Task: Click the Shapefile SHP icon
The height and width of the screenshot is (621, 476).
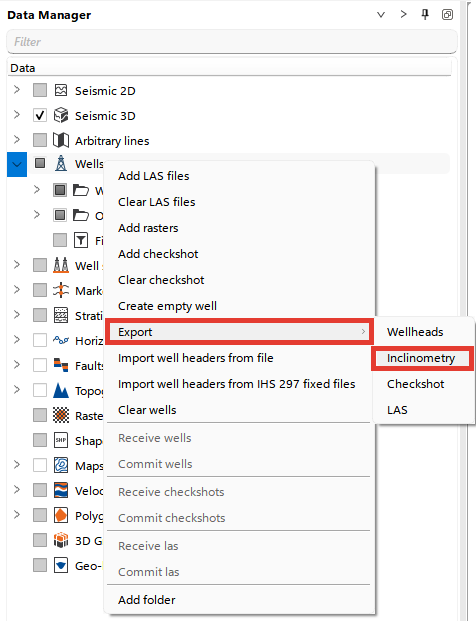Action: click(61, 440)
